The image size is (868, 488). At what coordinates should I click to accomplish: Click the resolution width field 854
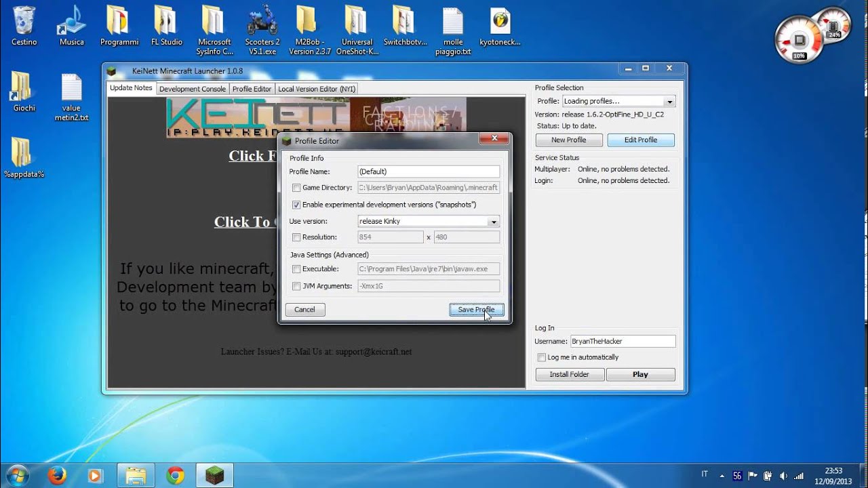tap(391, 237)
